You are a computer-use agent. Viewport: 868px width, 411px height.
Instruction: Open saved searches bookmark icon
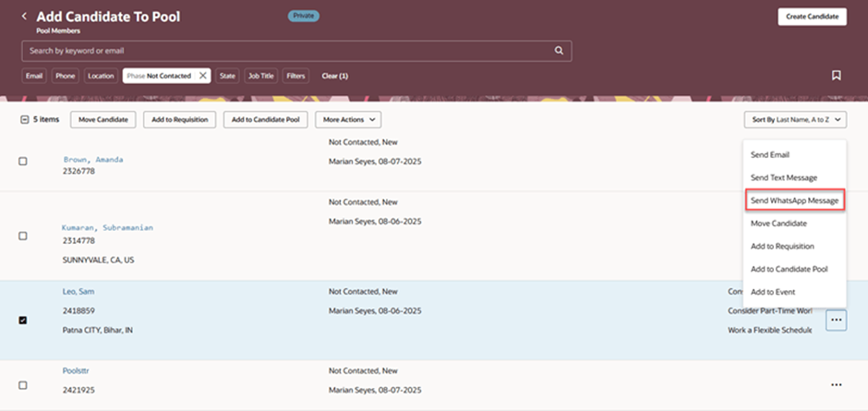(x=837, y=76)
